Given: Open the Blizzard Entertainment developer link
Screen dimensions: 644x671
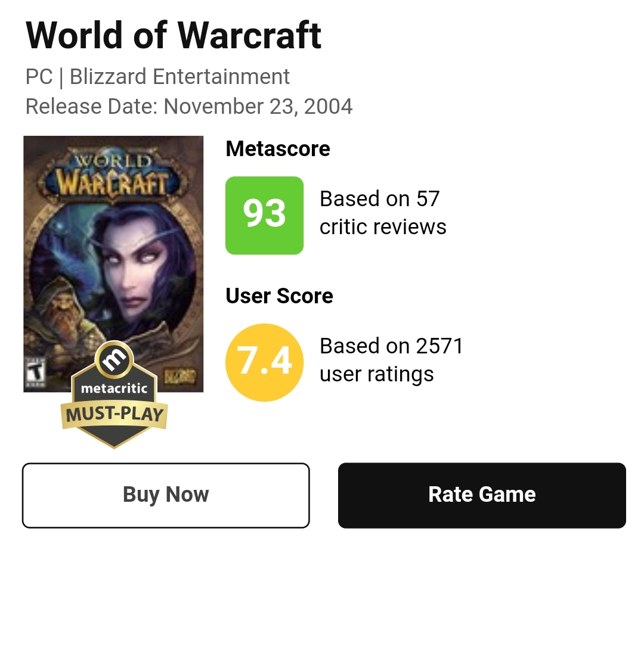Looking at the screenshot, I should (x=179, y=77).
